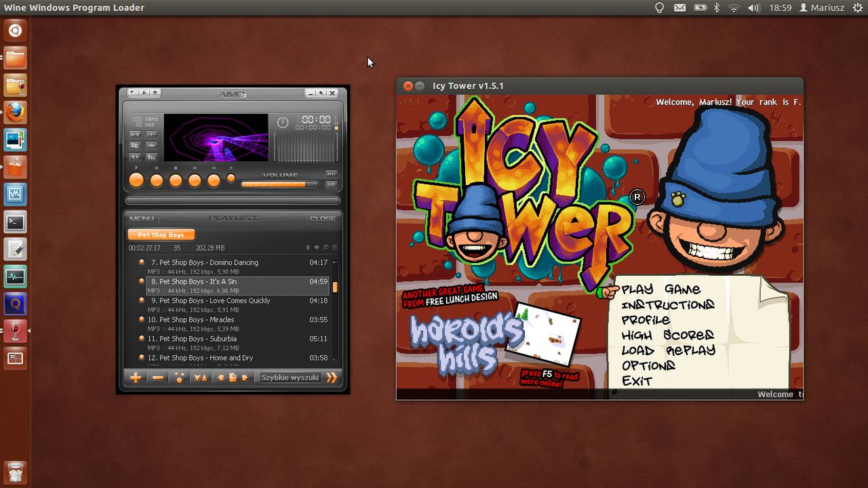This screenshot has height=488, width=868.
Task: Open the sound volume indicator menu
Action: click(x=754, y=7)
